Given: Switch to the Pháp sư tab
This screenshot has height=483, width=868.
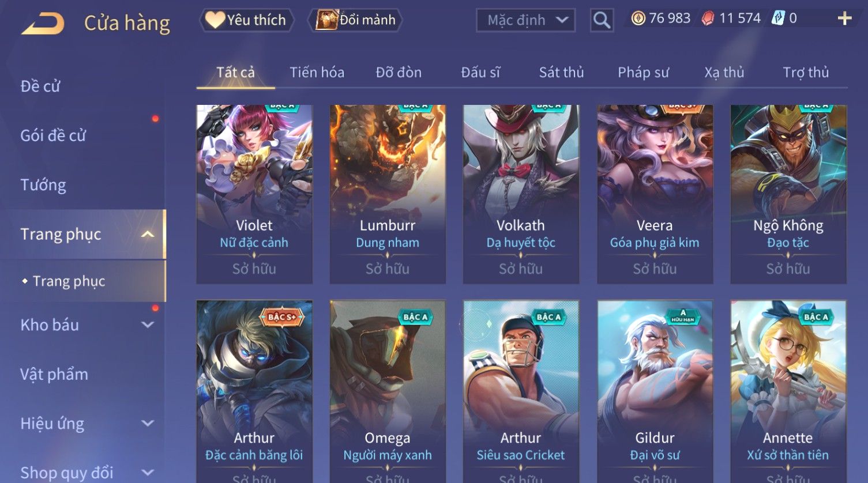Looking at the screenshot, I should (643, 73).
